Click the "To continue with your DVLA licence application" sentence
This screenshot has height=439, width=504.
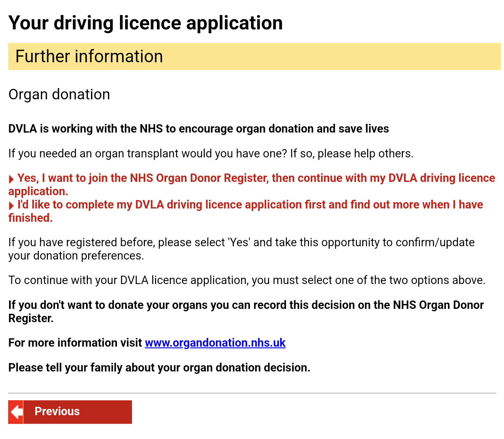(247, 280)
